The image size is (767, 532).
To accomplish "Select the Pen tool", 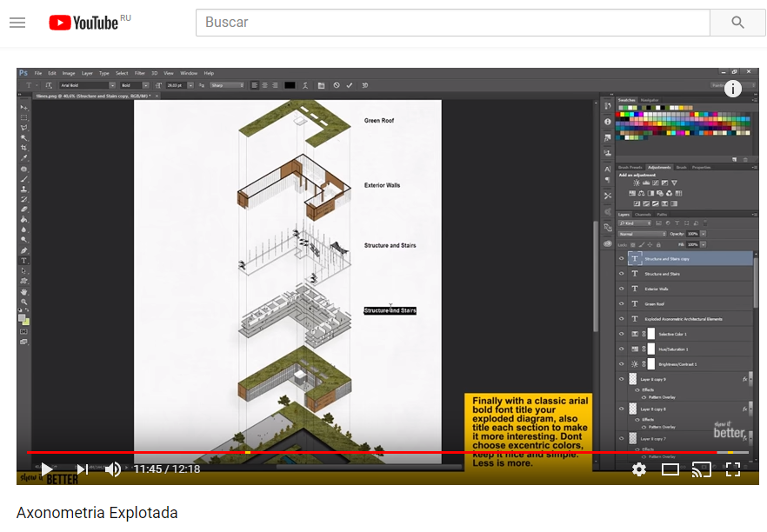I will pyautogui.click(x=23, y=250).
